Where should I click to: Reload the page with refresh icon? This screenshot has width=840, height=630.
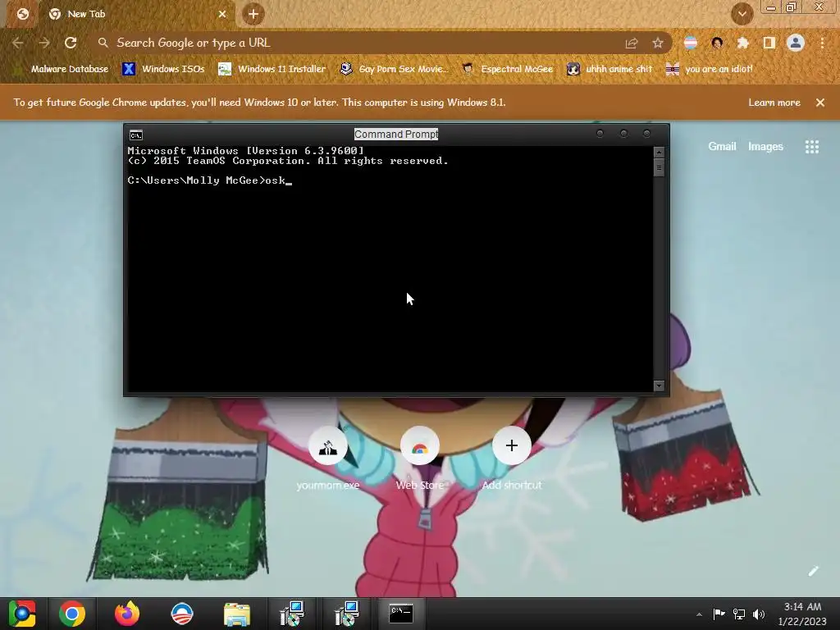71,43
